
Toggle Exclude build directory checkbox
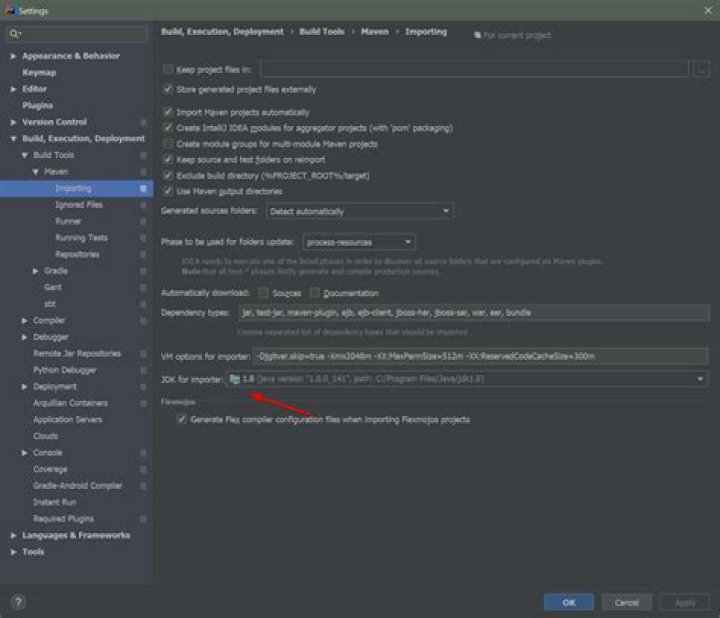pos(168,175)
